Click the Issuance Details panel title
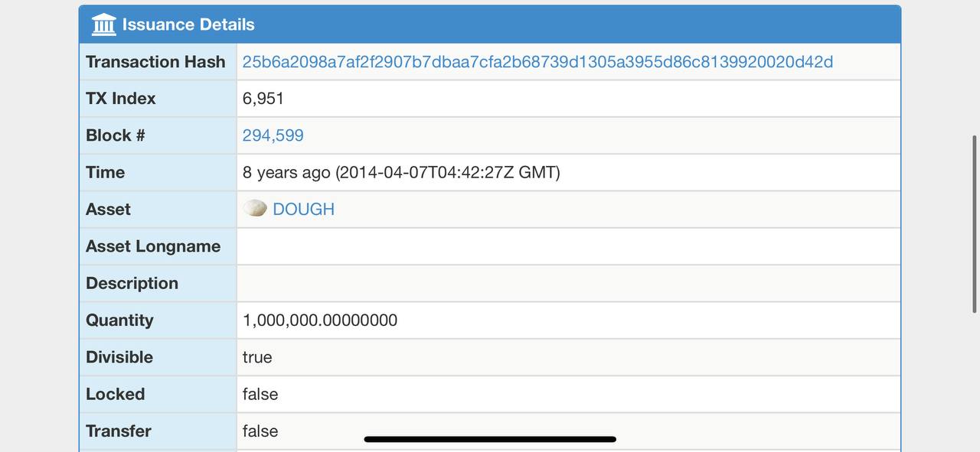This screenshot has height=452, width=980. (x=188, y=24)
